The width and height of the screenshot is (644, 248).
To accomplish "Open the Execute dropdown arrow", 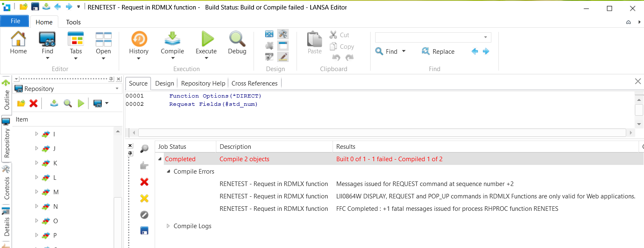I will [206, 58].
